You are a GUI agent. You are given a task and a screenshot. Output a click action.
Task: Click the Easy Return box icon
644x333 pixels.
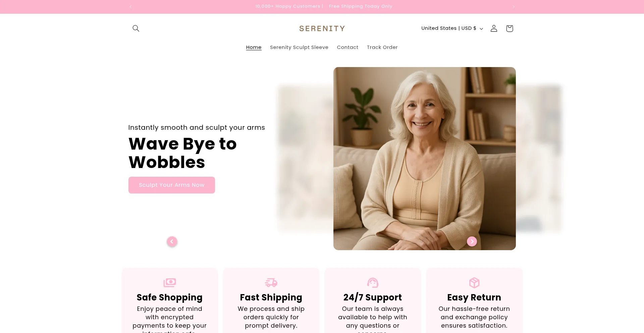474,283
